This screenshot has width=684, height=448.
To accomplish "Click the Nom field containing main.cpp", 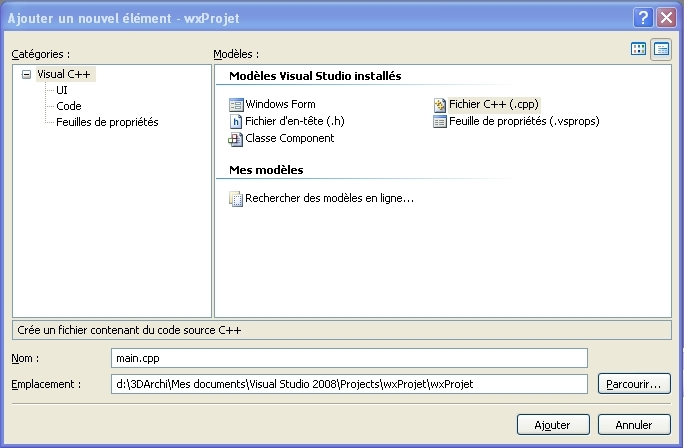I will click(x=348, y=358).
